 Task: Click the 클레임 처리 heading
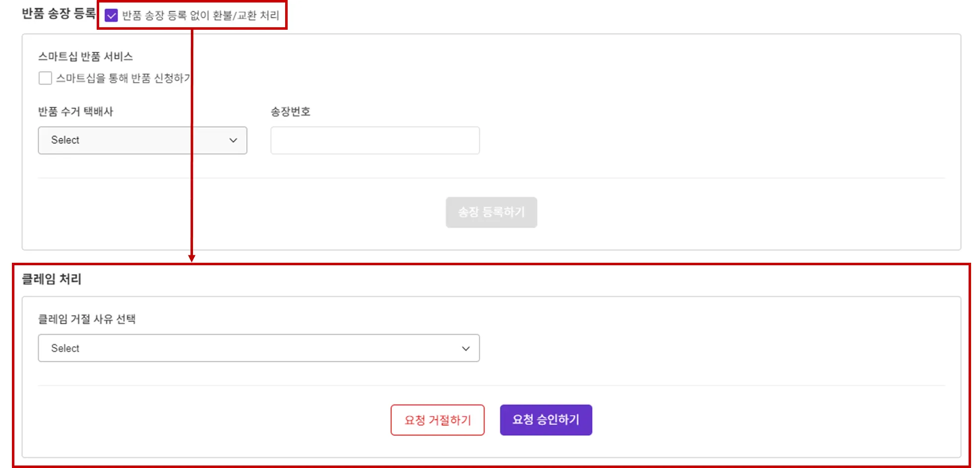click(x=52, y=279)
